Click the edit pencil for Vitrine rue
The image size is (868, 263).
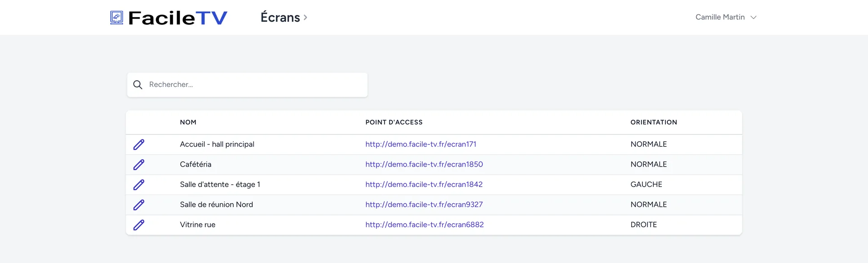pyautogui.click(x=139, y=225)
